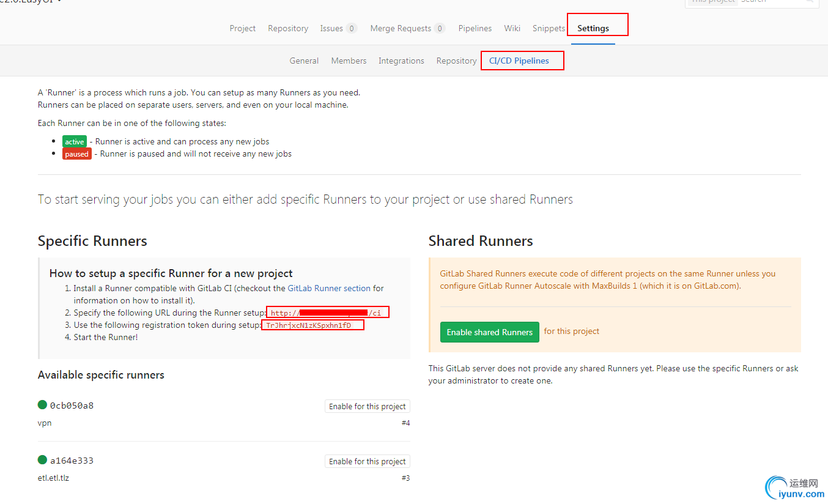828x504 pixels.
Task: Click the red 'paused' state badge
Action: pos(76,154)
